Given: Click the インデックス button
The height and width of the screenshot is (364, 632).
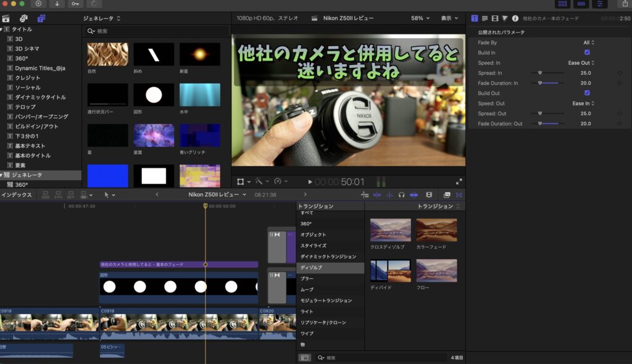Looking at the screenshot, I should (x=17, y=194).
